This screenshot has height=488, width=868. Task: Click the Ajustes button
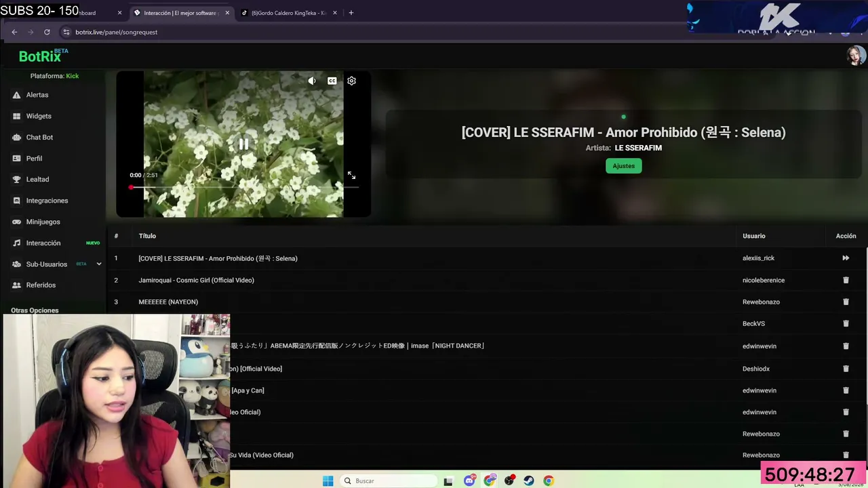point(623,166)
